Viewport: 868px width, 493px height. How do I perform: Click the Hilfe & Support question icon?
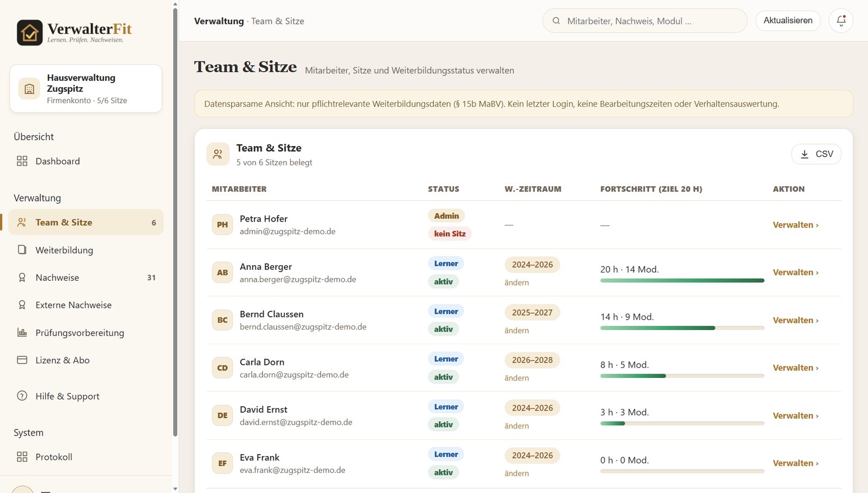coord(22,396)
